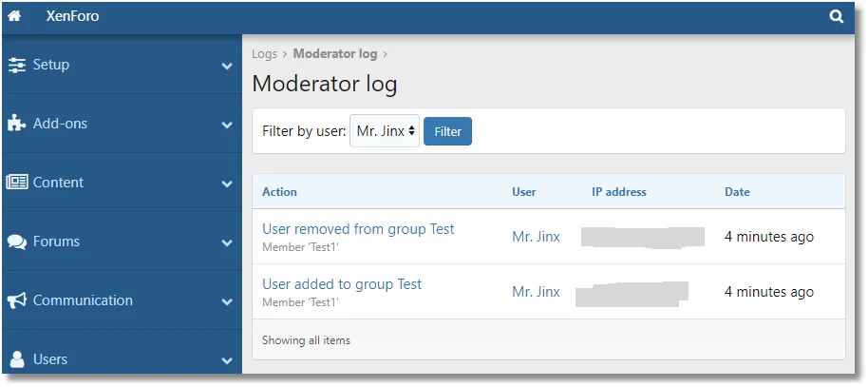Open 'User removed from group Test' entry
The image size is (868, 387).
358,229
